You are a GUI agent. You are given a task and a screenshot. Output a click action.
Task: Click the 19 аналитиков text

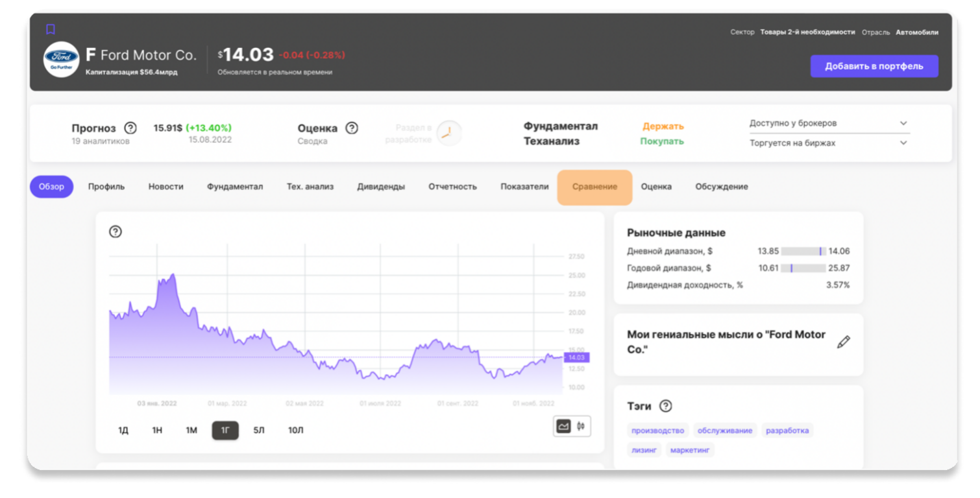pyautogui.click(x=101, y=141)
